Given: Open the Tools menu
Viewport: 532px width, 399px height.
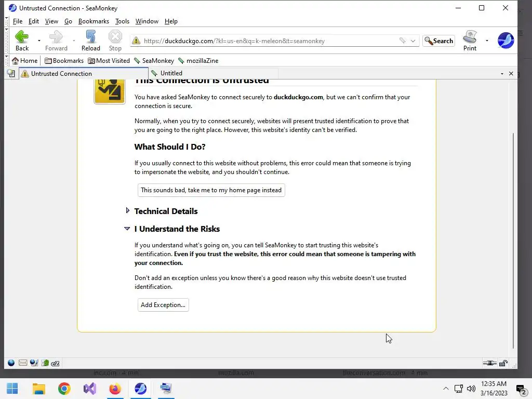Looking at the screenshot, I should [x=122, y=21].
